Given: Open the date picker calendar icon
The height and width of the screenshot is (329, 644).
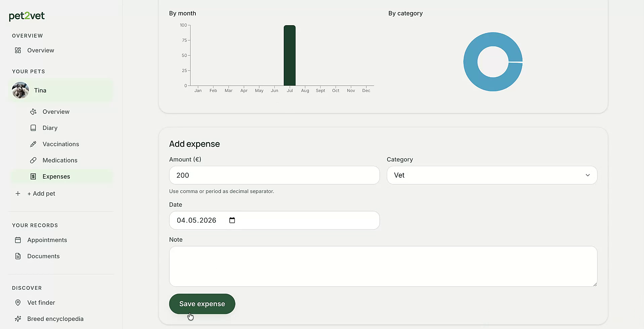Looking at the screenshot, I should 232,220.
